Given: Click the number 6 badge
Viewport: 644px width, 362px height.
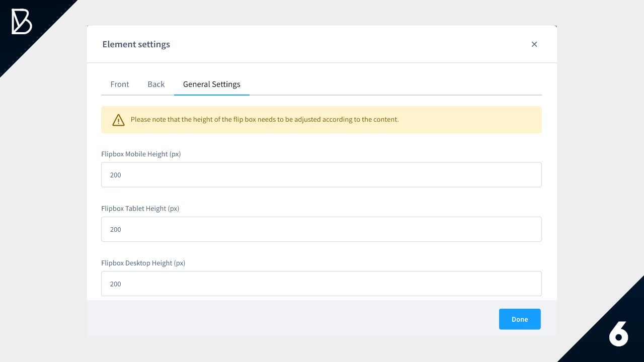Looking at the screenshot, I should tap(618, 333).
